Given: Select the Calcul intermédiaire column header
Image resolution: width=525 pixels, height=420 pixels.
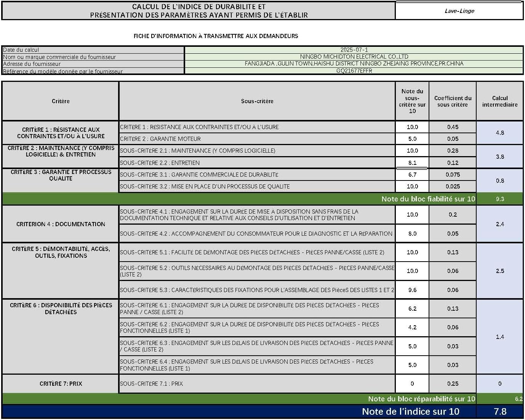Looking at the screenshot, I should (499, 101).
